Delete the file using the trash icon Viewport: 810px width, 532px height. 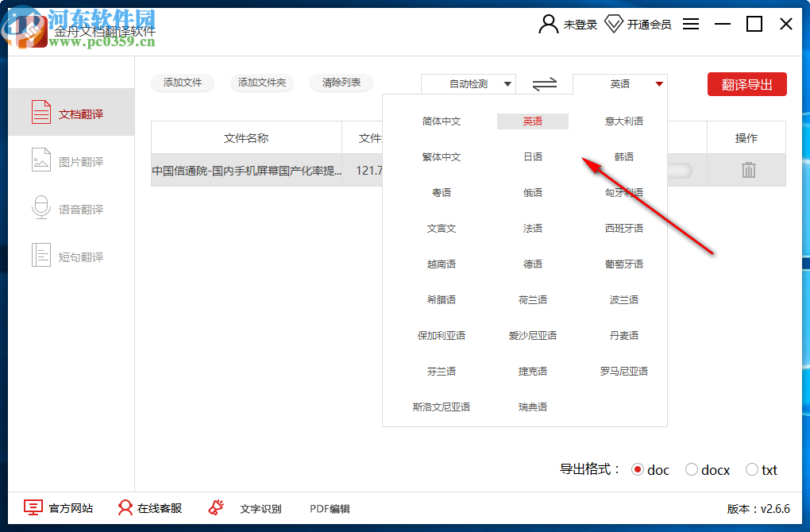tap(747, 170)
